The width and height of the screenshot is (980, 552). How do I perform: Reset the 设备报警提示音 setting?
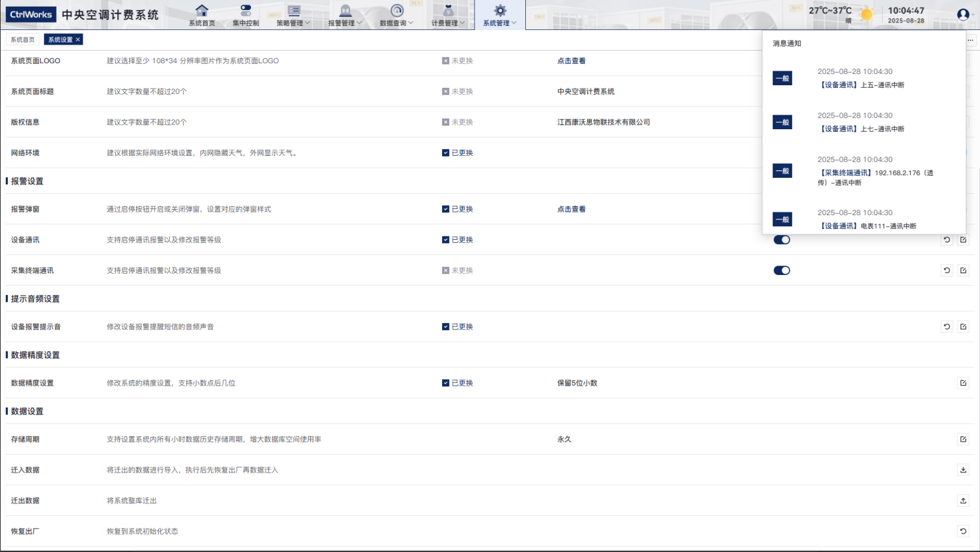[x=947, y=327]
